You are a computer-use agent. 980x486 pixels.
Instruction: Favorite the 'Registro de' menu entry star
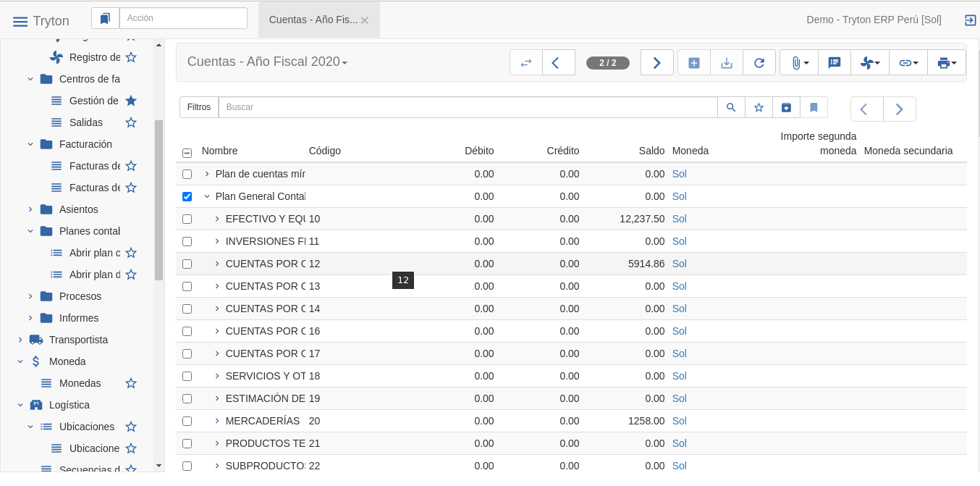click(x=131, y=57)
